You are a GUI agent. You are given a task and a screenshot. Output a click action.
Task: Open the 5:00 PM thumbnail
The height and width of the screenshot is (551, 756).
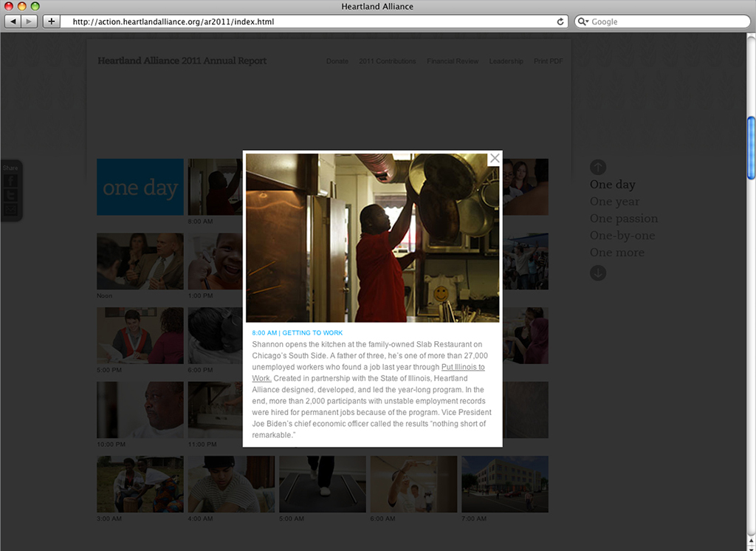coord(140,335)
